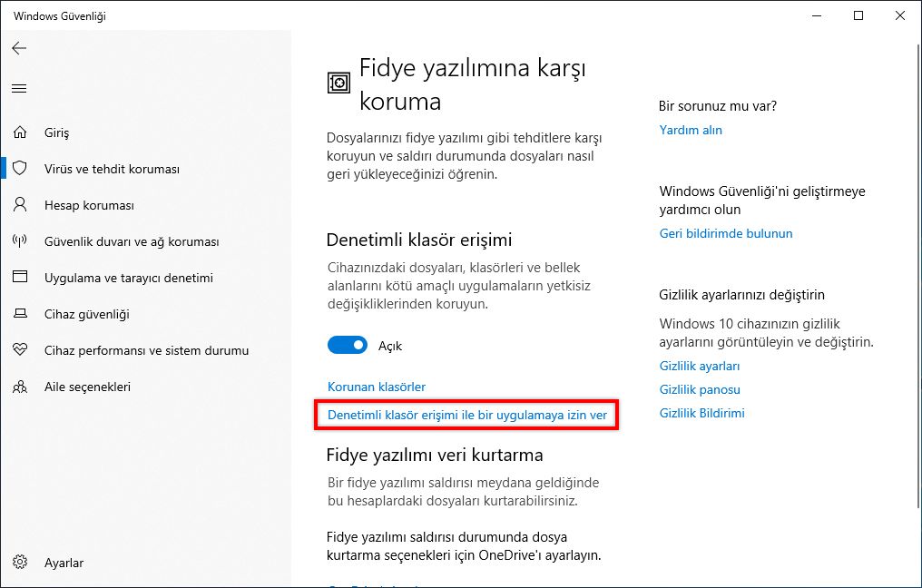View the Gizlilik Bildirimi privacy statement
Image resolution: width=922 pixels, height=588 pixels.
701,413
